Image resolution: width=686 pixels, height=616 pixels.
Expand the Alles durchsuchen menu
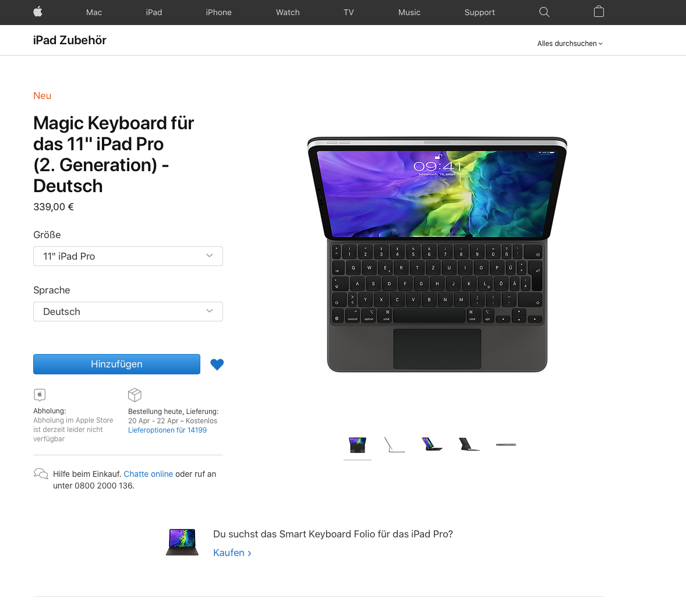[x=570, y=43]
